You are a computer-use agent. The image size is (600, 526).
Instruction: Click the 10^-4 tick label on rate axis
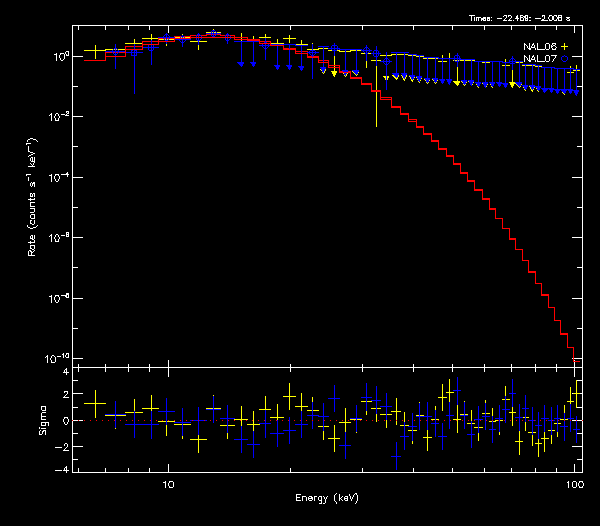point(61,177)
